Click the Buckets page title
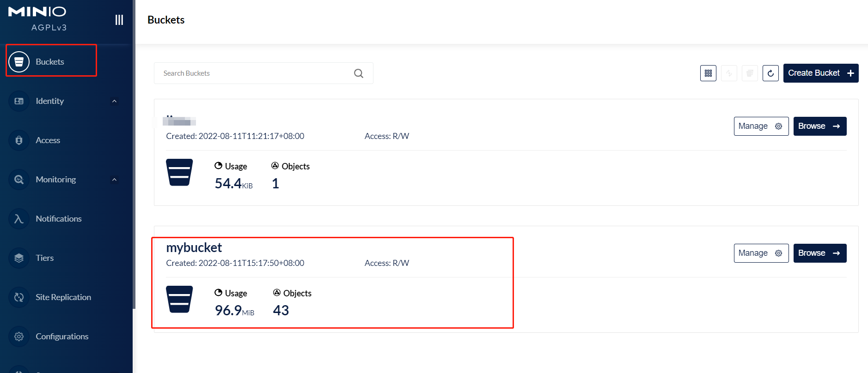The height and width of the screenshot is (373, 868). 166,20
